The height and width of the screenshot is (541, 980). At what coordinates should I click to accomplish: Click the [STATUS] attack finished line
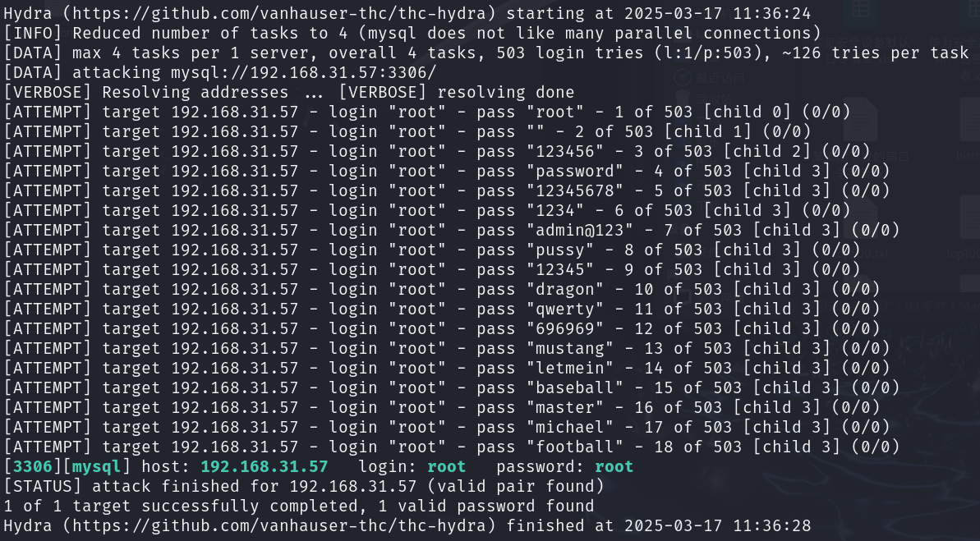coord(304,486)
